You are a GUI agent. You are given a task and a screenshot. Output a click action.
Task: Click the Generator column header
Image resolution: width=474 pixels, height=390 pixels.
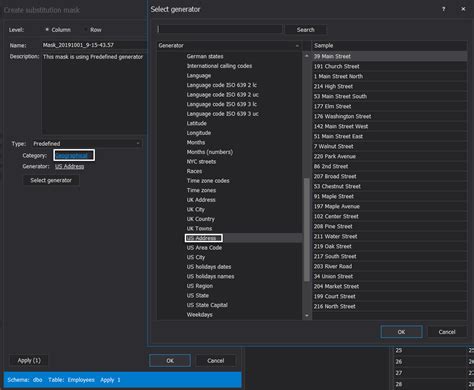point(230,45)
